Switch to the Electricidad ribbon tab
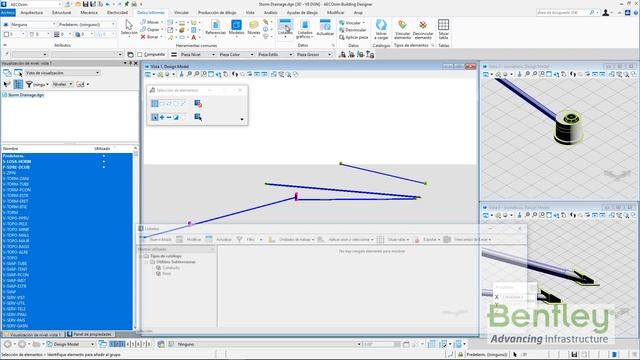 click(117, 13)
